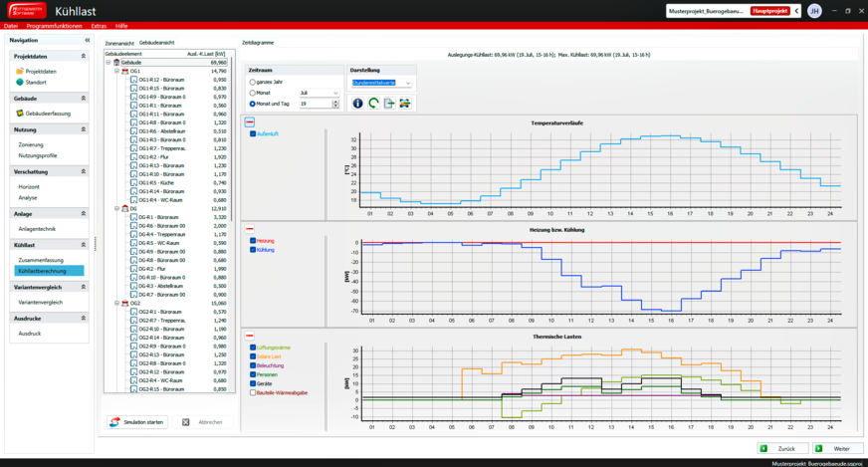Image resolution: width=868 pixels, height=467 pixels.
Task: Click the green refresh arrow icon
Action: tap(373, 104)
